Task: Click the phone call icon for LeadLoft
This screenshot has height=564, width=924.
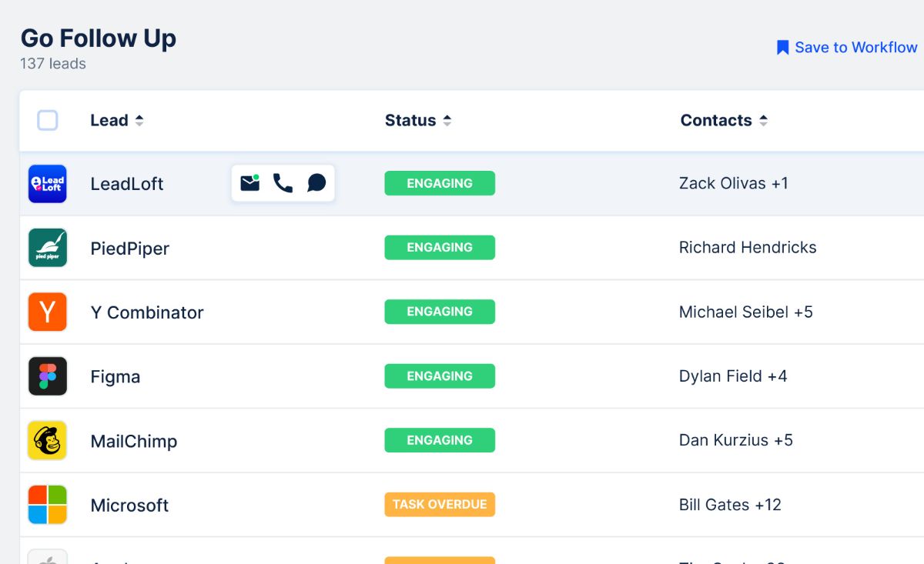Action: [283, 183]
